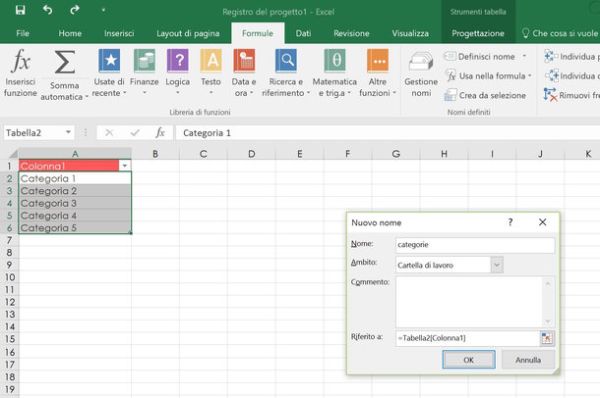
Task: Click help question mark in Nuovo nome
Action: [x=510, y=222]
